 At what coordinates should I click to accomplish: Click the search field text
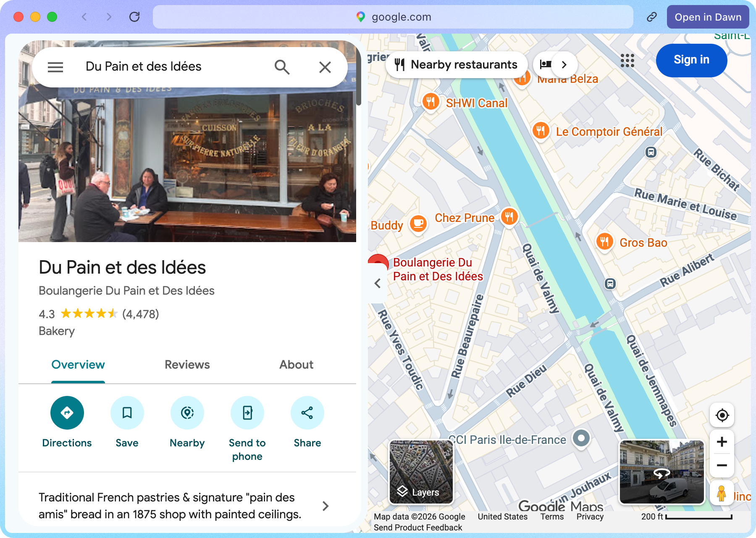[144, 67]
